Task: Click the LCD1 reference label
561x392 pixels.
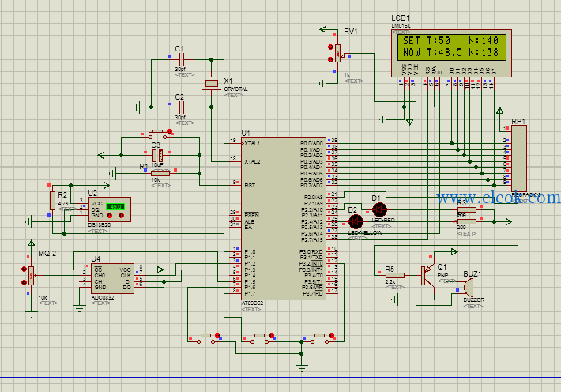Action: click(401, 18)
